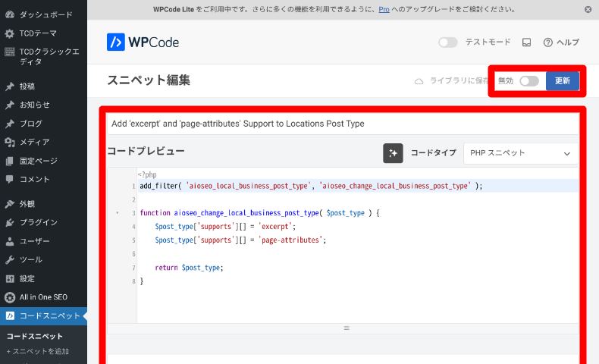The image size is (599, 364).
Task: Click the AI sparkle generate button
Action: click(x=393, y=153)
